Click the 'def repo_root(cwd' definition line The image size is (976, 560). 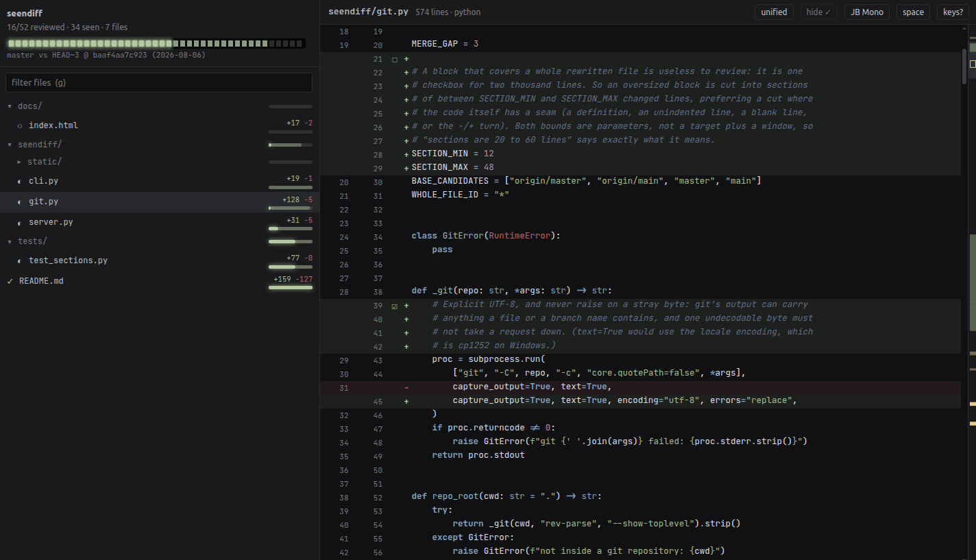point(506,496)
